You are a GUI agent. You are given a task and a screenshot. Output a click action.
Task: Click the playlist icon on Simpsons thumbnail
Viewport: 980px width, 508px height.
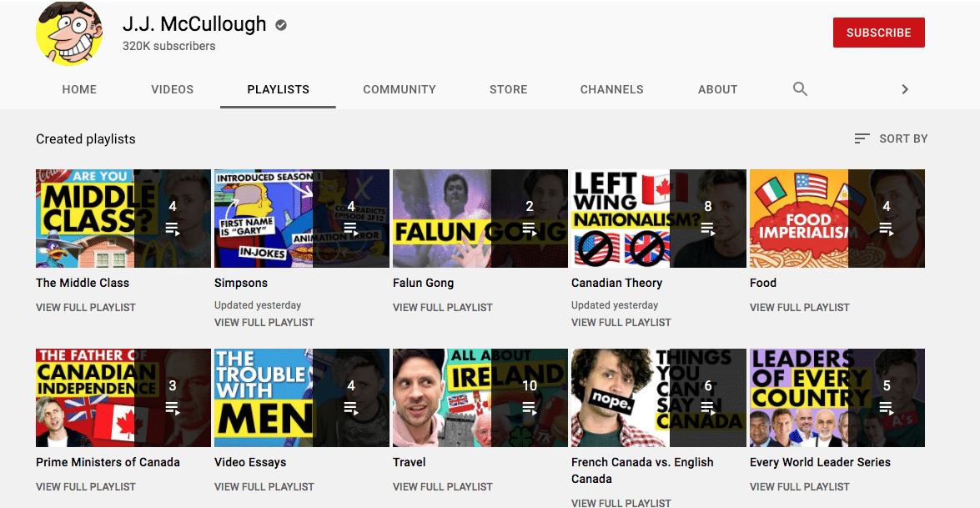click(351, 229)
